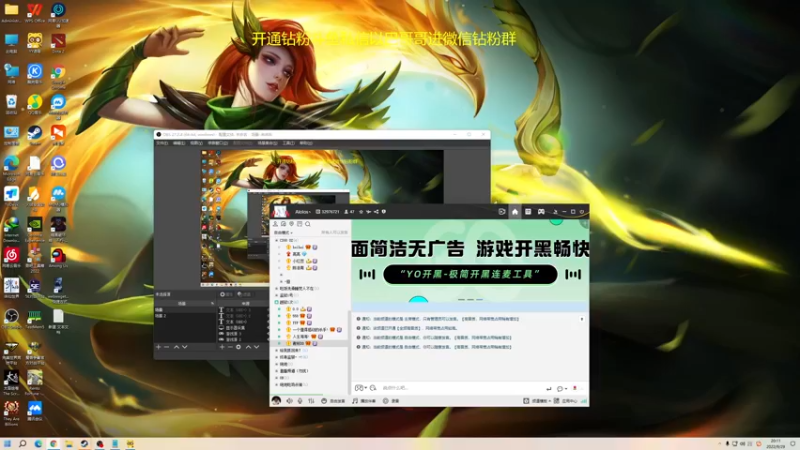Add a scene with plus under OBS scenes
Image resolution: width=800 pixels, height=450 pixels.
(159, 347)
